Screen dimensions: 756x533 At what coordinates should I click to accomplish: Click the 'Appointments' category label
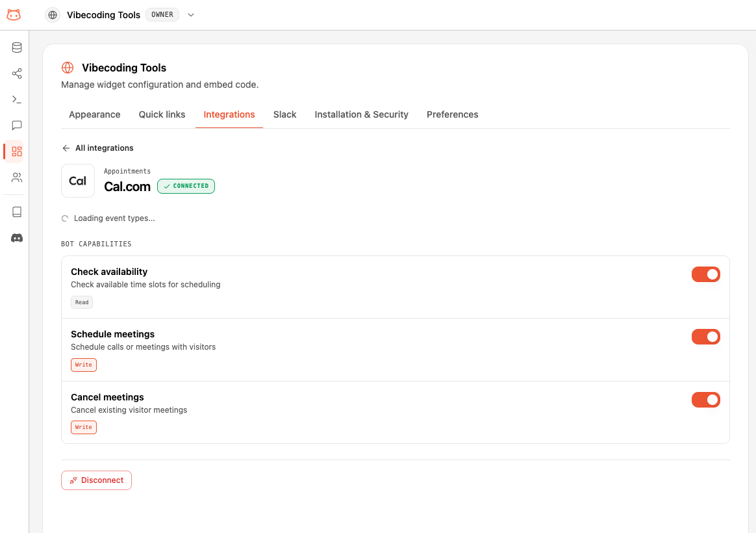click(127, 171)
